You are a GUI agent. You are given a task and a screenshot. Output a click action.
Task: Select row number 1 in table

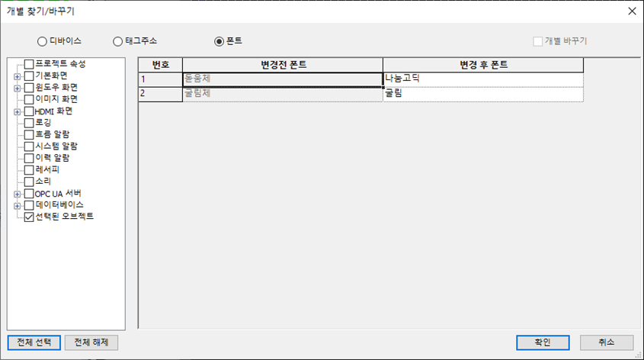(x=161, y=79)
